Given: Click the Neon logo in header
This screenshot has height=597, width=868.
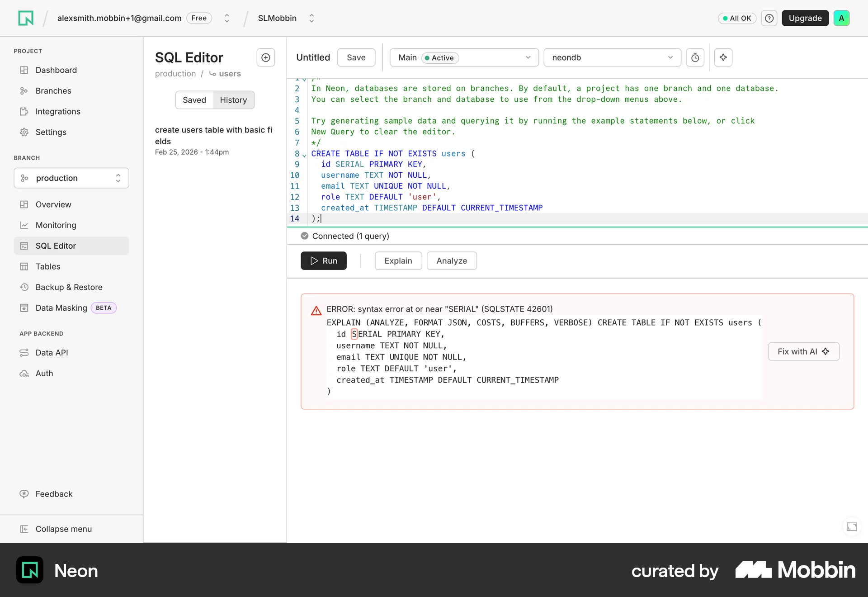Looking at the screenshot, I should 26,18.
